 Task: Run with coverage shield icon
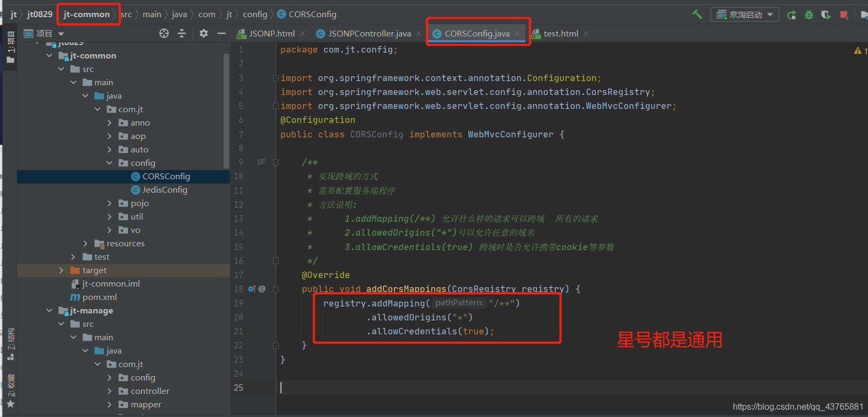(x=826, y=14)
